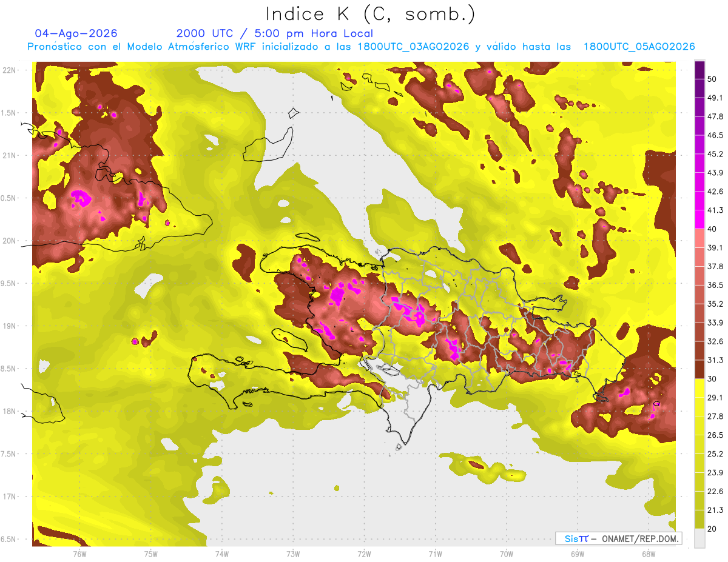Select the '76W' longitude axis label

pos(80,554)
